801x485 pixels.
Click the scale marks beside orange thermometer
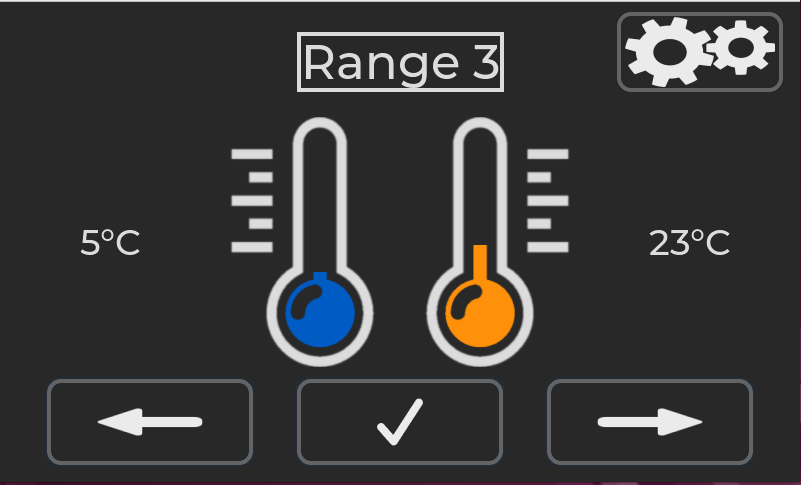pyautogui.click(x=548, y=201)
